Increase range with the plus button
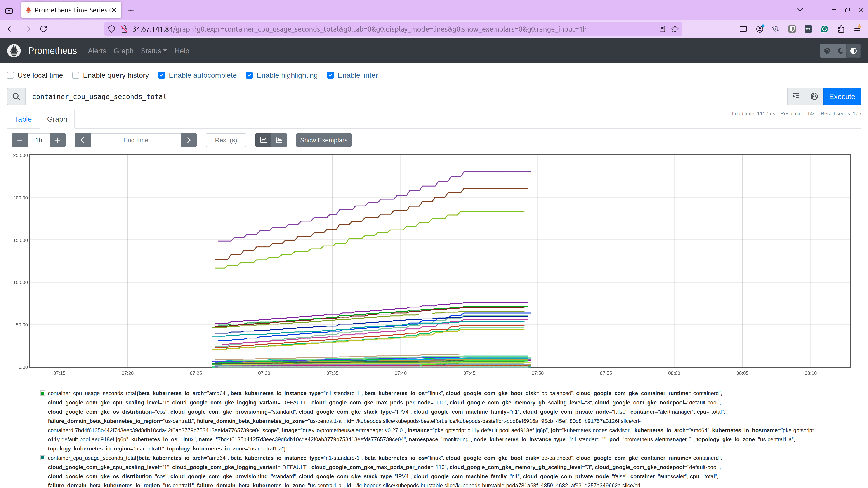 click(58, 140)
